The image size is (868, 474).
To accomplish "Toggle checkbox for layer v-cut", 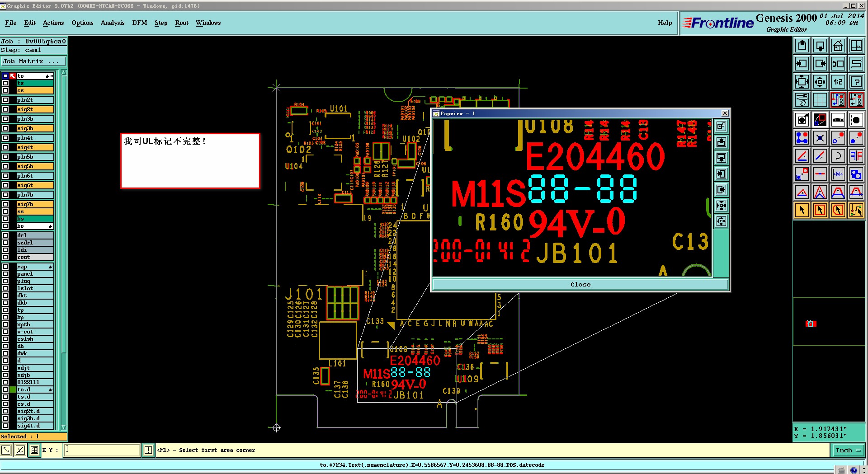I will pyautogui.click(x=5, y=332).
